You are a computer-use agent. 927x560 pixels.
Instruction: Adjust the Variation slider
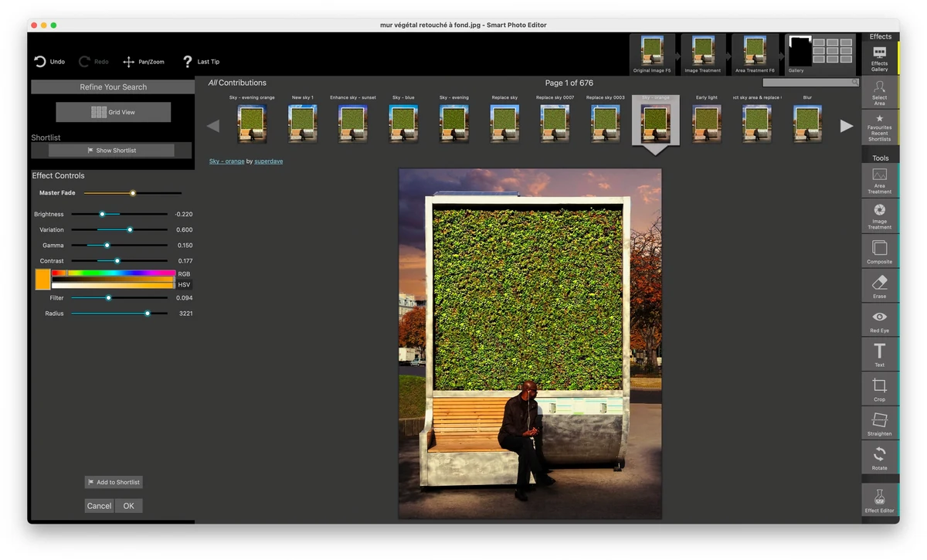pyautogui.click(x=119, y=229)
